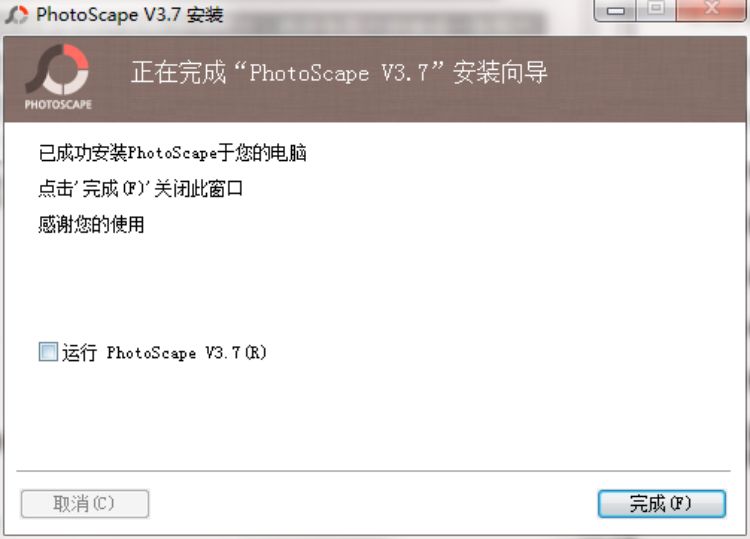Click the window title PhotoScape V3.7 安装
This screenshot has height=539, width=750.
coord(130,14)
